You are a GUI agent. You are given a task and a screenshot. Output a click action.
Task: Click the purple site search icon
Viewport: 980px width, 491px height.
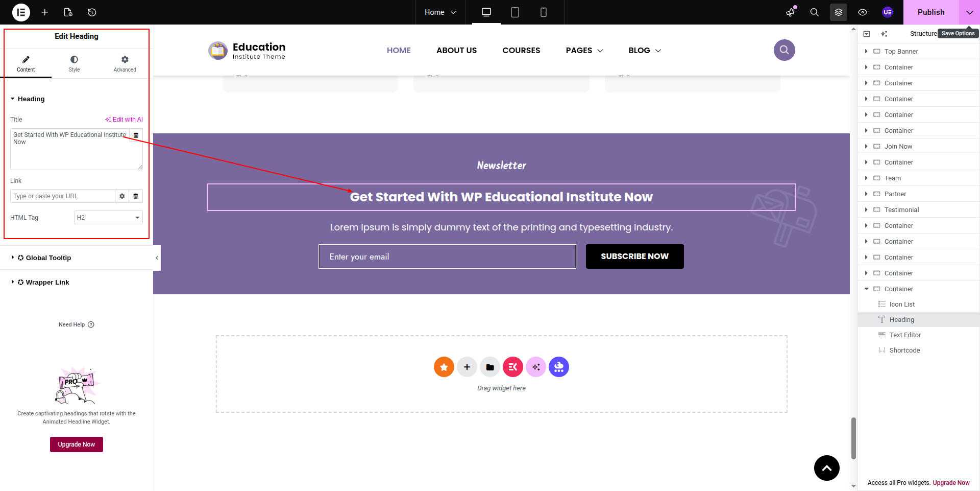784,50
